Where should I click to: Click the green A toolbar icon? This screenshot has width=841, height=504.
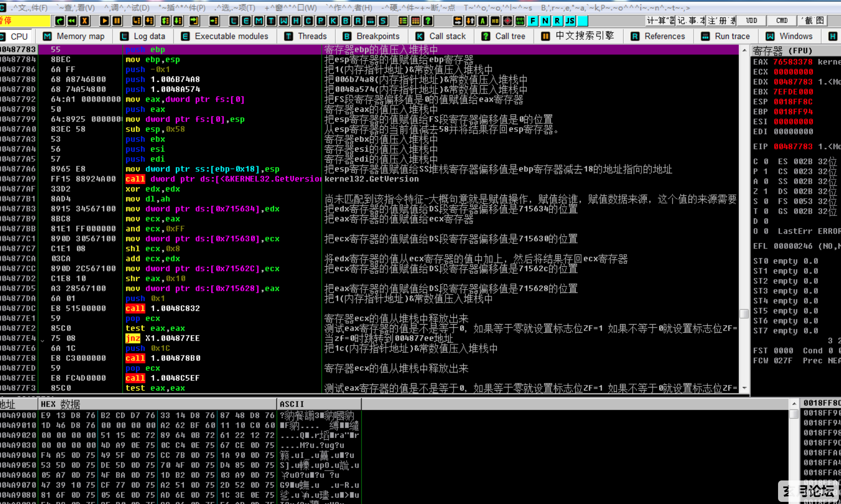[x=483, y=21]
